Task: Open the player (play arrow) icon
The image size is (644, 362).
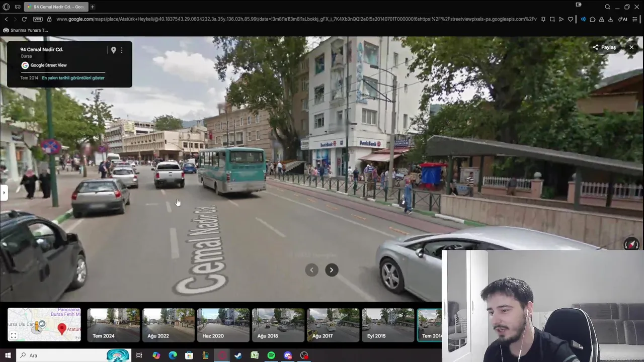Action: pos(561,19)
